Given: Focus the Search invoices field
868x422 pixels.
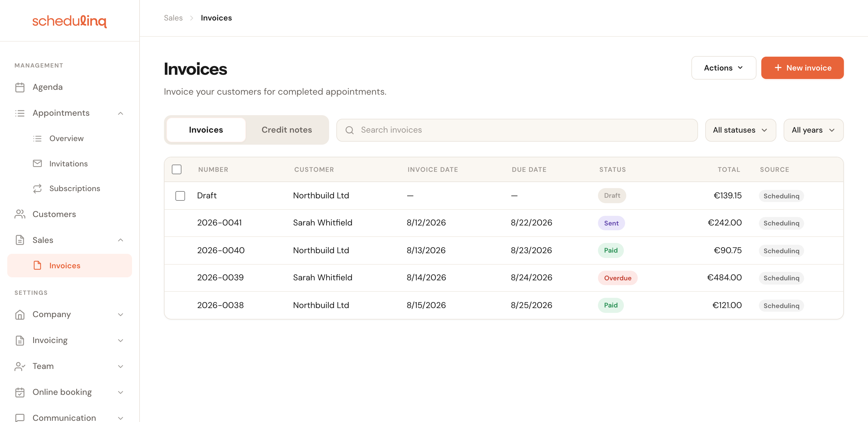Looking at the screenshot, I should click(517, 130).
